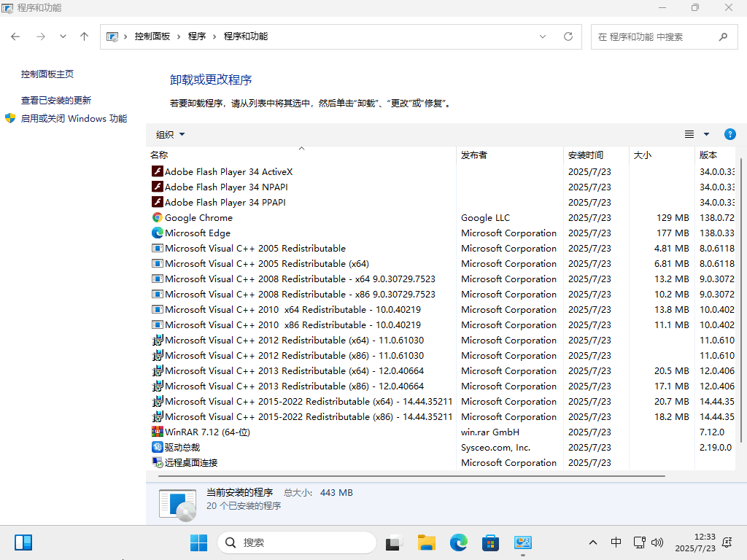This screenshot has width=747, height=560.
Task: Open the clock showing 12:33
Action: 695,542
